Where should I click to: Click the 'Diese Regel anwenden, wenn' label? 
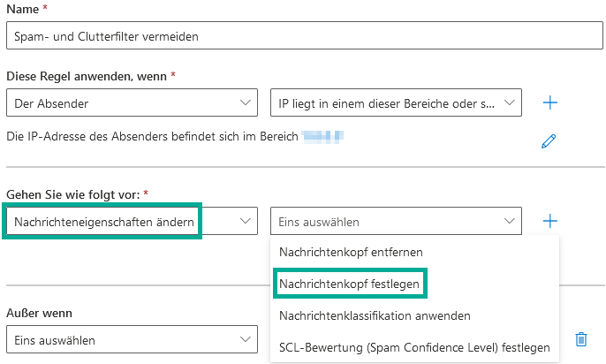pos(87,76)
